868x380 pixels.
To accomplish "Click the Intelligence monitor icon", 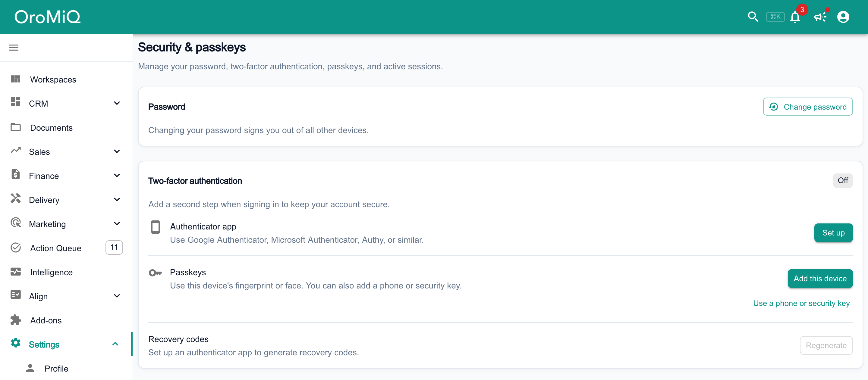I will (15, 272).
